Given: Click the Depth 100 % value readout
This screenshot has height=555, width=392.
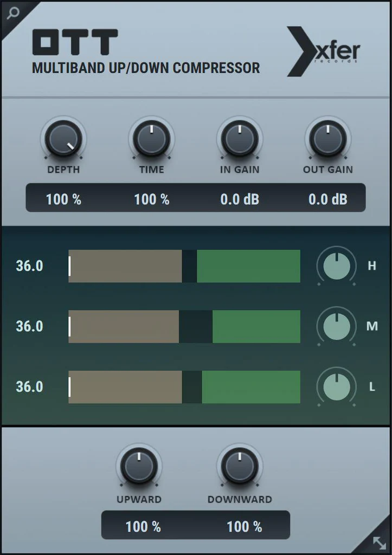Looking at the screenshot, I should (64, 199).
